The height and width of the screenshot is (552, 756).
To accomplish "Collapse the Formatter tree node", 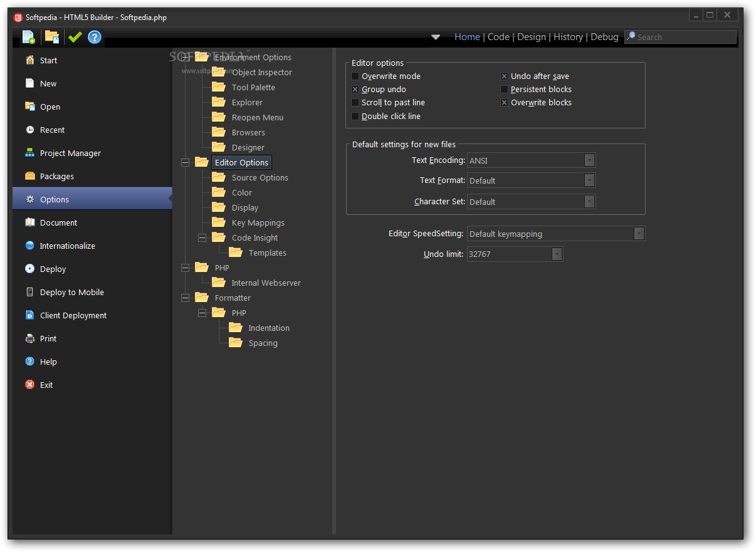I will [185, 298].
